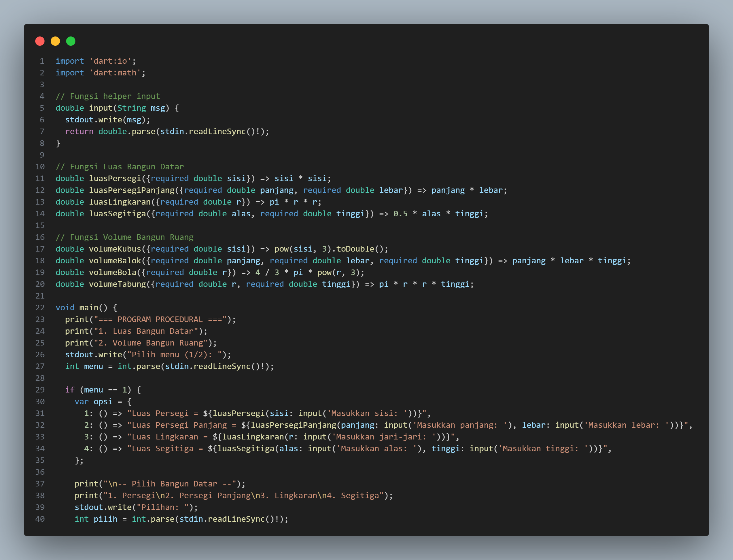Image resolution: width=733 pixels, height=560 pixels.
Task: Click the comment 'Fungsi Volume Bangun Ruang'
Action: tap(125, 237)
